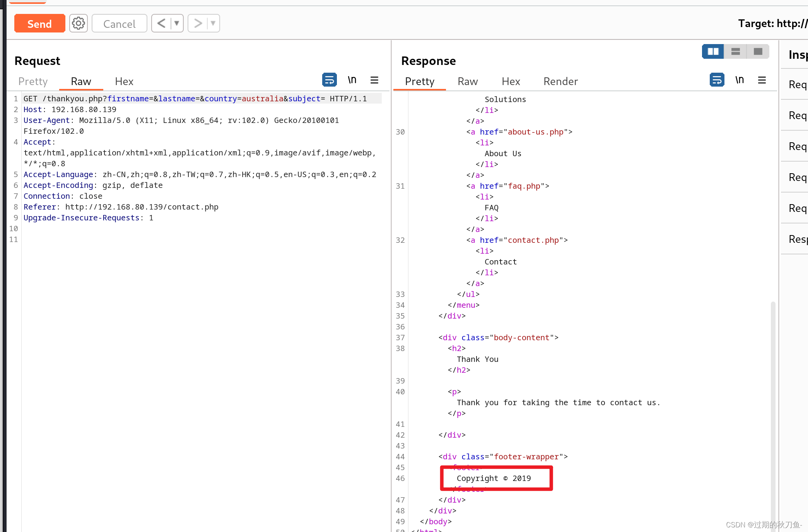
Task: Toggle word wrap in Response panel
Action: 717,80
